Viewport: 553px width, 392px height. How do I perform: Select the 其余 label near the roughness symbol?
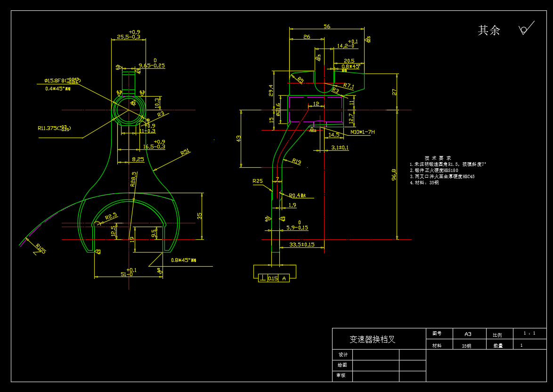click(489, 30)
